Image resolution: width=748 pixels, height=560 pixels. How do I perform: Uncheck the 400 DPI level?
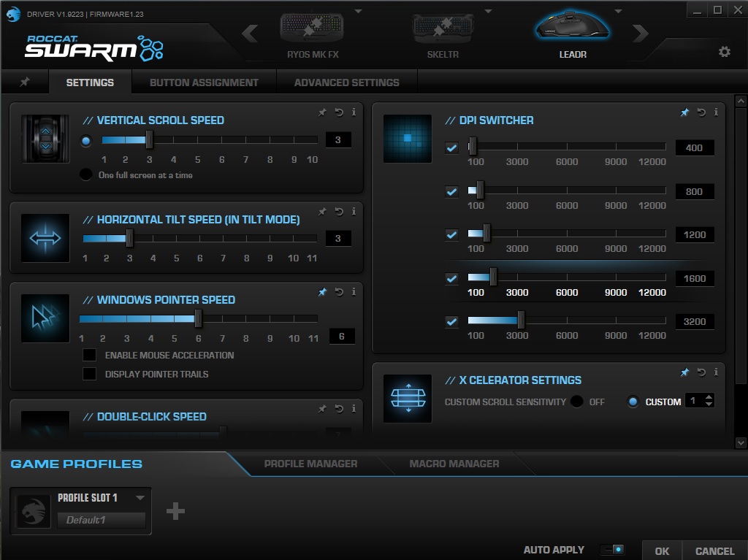[x=451, y=148]
